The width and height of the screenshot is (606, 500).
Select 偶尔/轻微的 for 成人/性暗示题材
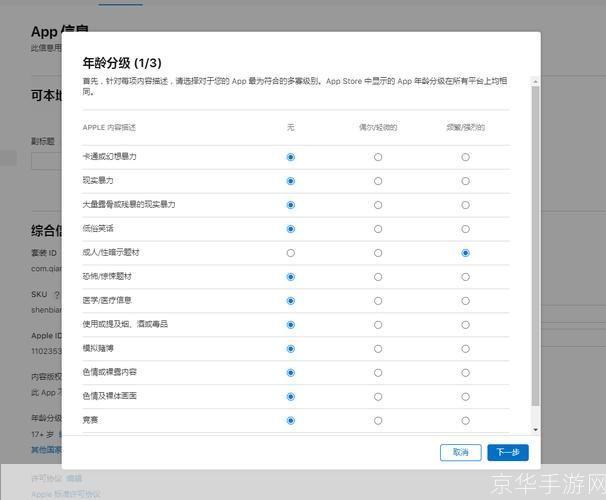[x=378, y=253]
